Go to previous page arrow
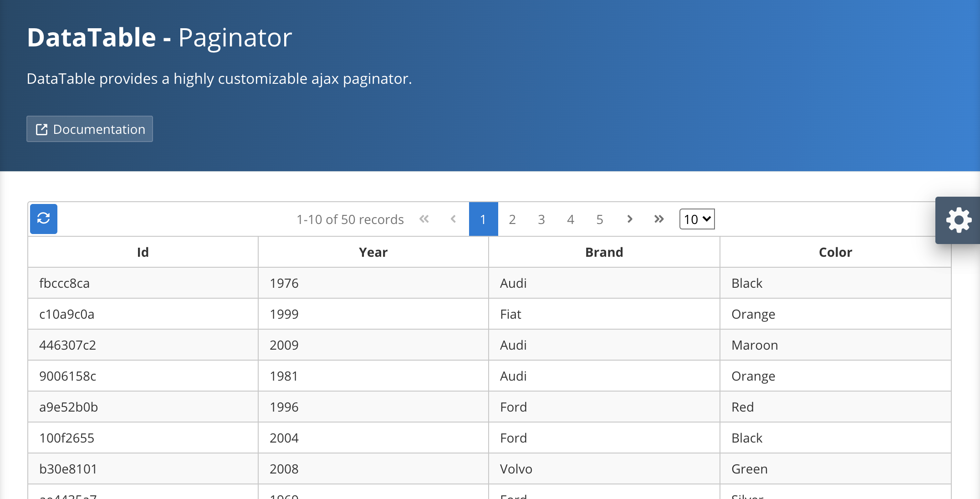 [453, 219]
